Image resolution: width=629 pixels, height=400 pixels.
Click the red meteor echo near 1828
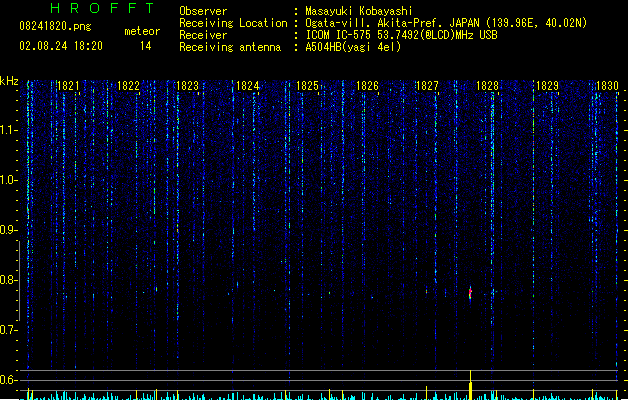[x=470, y=293]
